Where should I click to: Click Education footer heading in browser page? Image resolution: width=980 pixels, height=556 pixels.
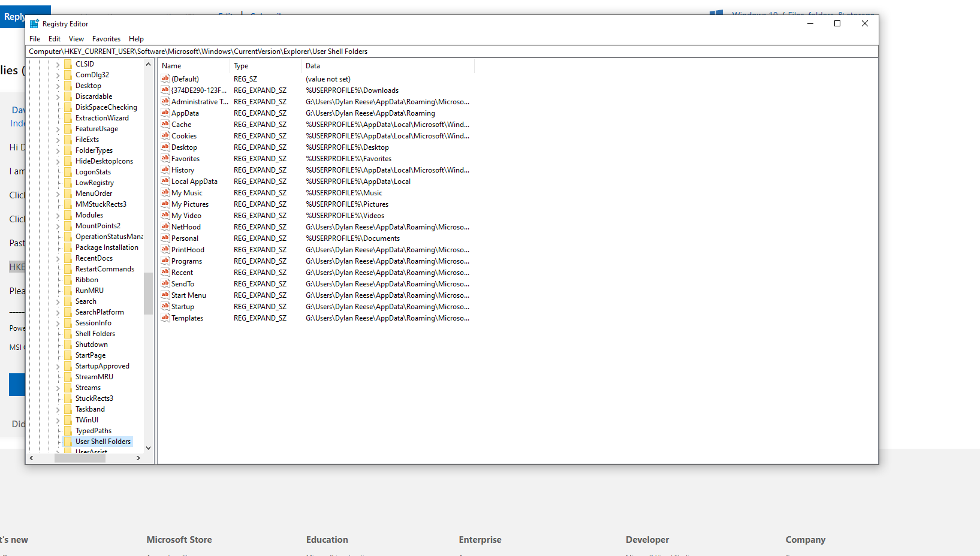point(327,540)
